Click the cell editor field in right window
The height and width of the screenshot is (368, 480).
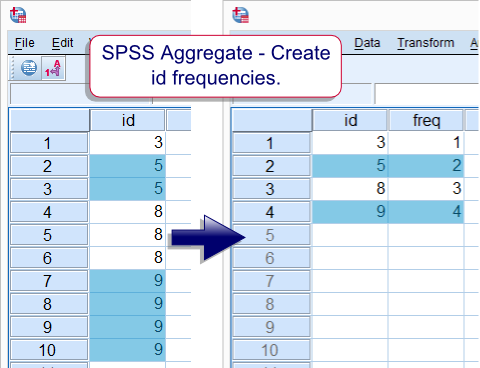[427, 93]
